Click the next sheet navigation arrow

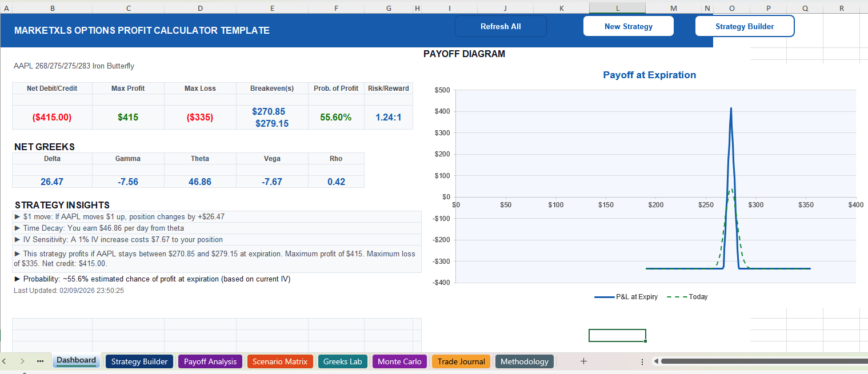tap(22, 361)
